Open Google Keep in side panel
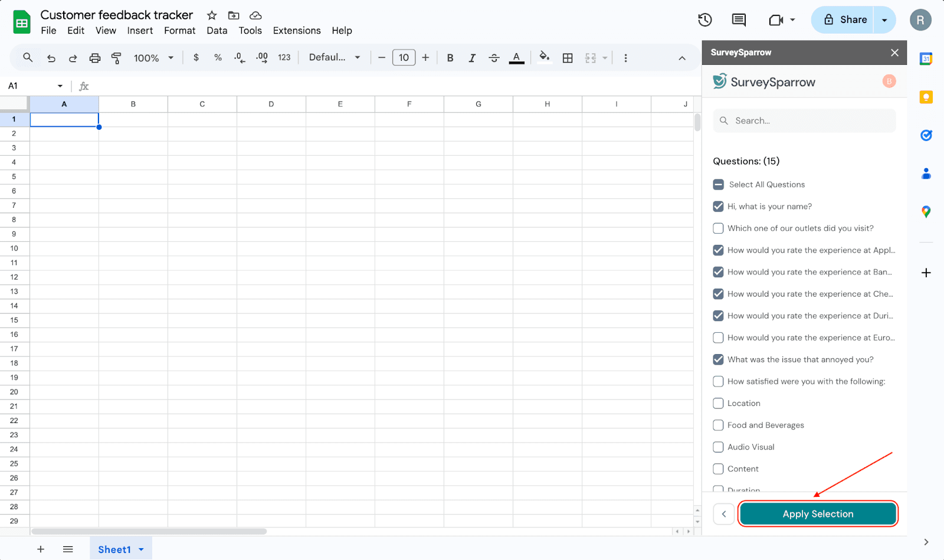Screen dimensions: 944x560 pos(926,97)
